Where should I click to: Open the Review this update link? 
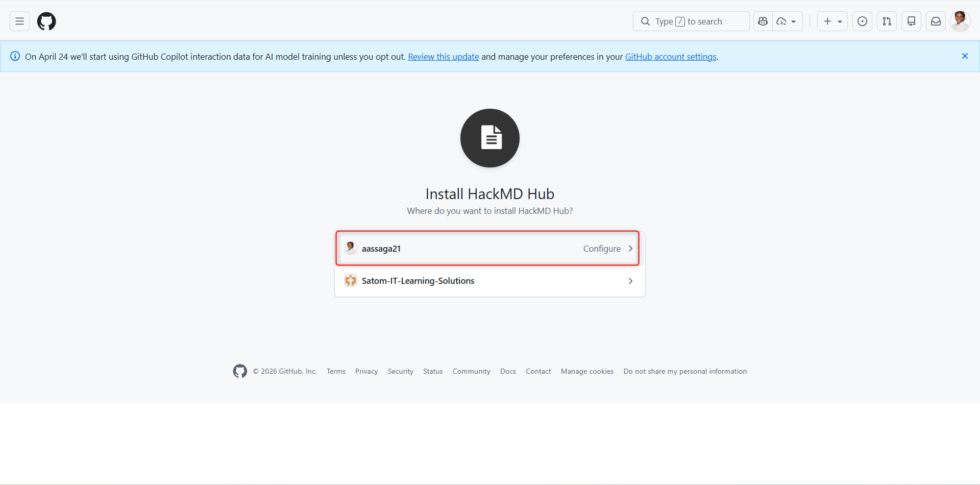tap(444, 57)
